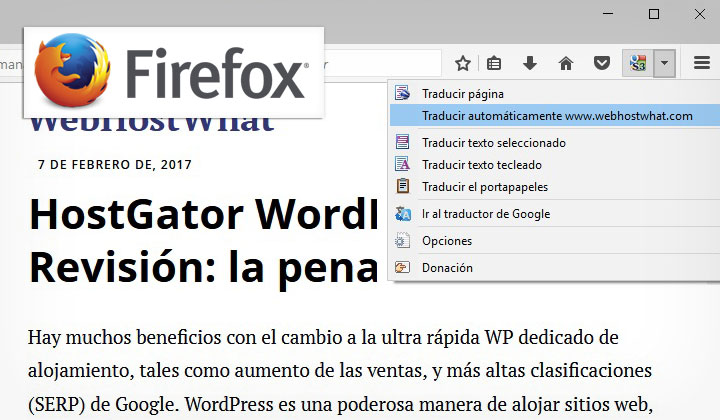Click the typed-text translate icon
The height and width of the screenshot is (420, 720).
tap(402, 164)
